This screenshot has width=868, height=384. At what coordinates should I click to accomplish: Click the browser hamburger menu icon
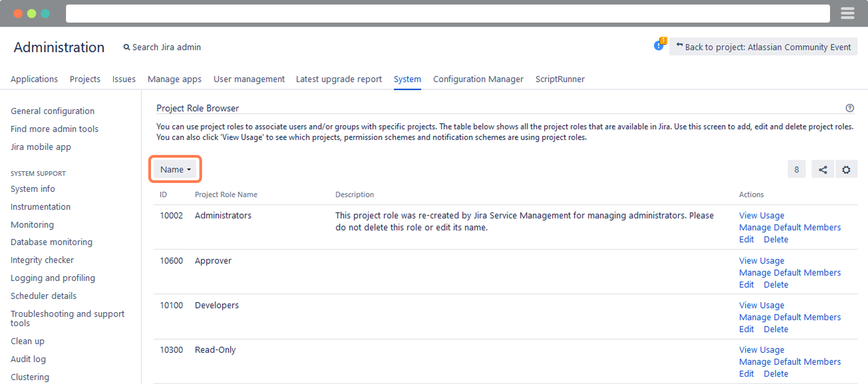(847, 14)
